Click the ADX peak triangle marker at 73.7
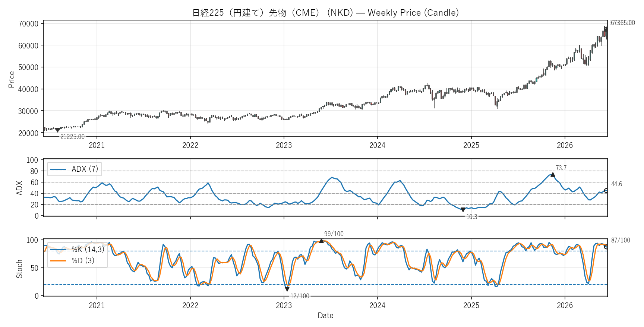The width and height of the screenshot is (644, 327). point(553,174)
